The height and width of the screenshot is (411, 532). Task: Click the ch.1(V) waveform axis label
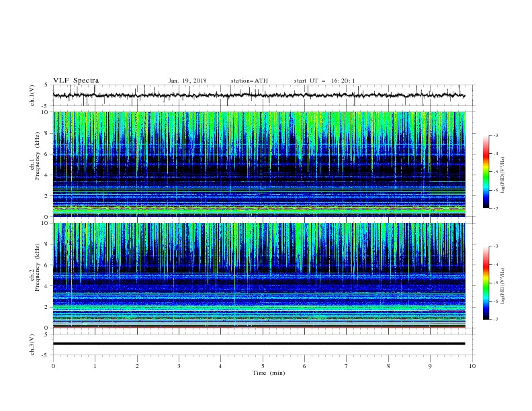pyautogui.click(x=32, y=95)
